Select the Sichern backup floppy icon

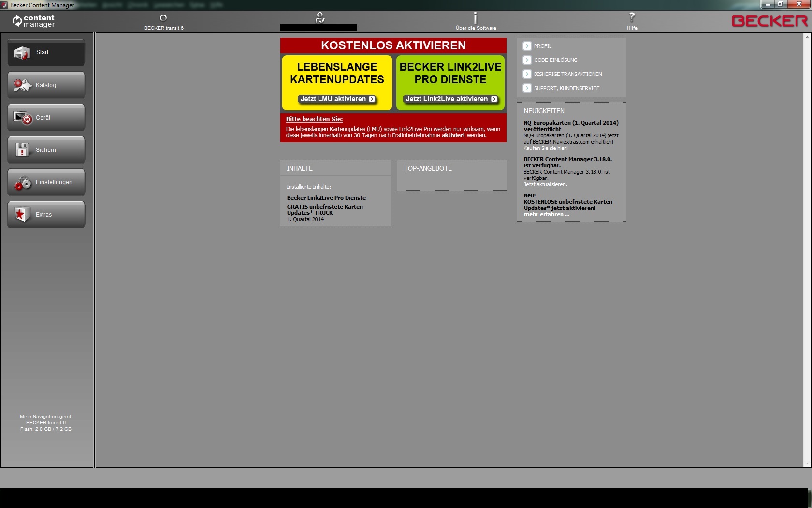22,150
